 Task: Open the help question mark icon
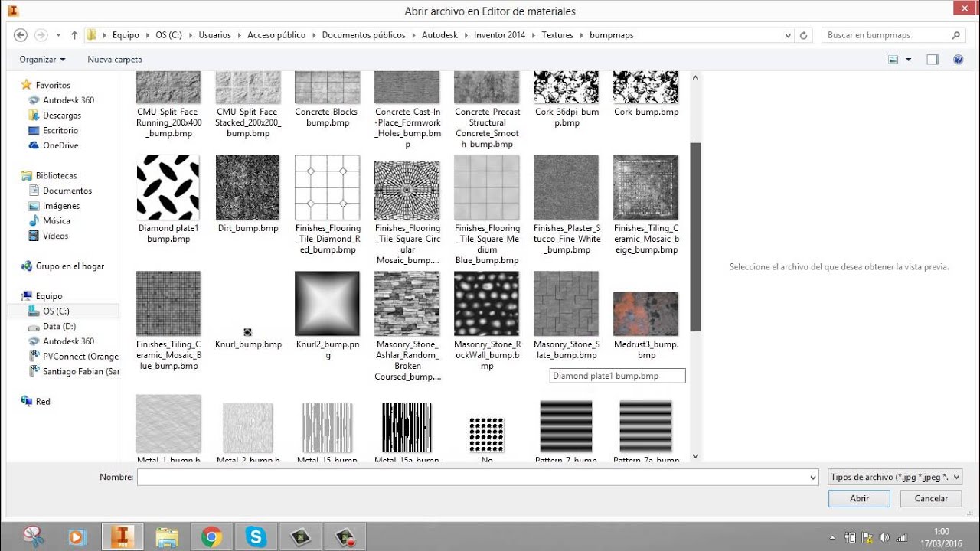[x=958, y=60]
